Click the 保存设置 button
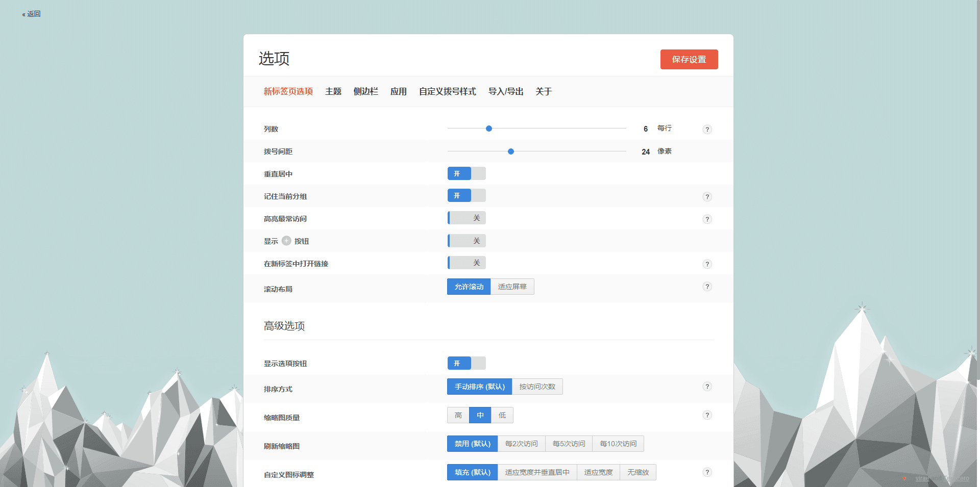 [x=689, y=59]
